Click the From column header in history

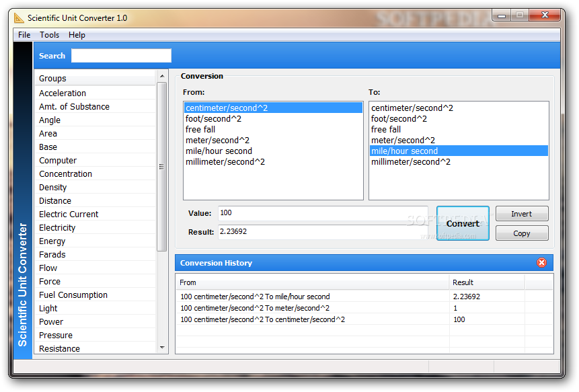pyautogui.click(x=313, y=282)
